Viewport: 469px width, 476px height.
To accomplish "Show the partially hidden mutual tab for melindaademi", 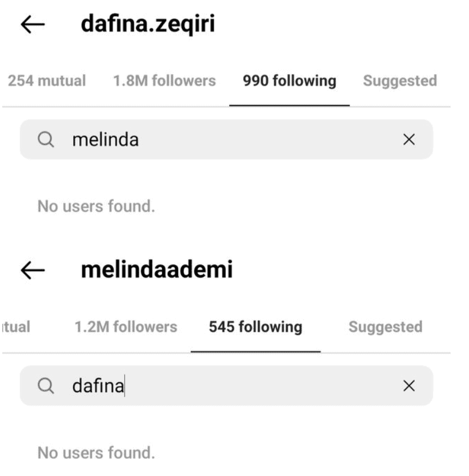I will [x=16, y=327].
